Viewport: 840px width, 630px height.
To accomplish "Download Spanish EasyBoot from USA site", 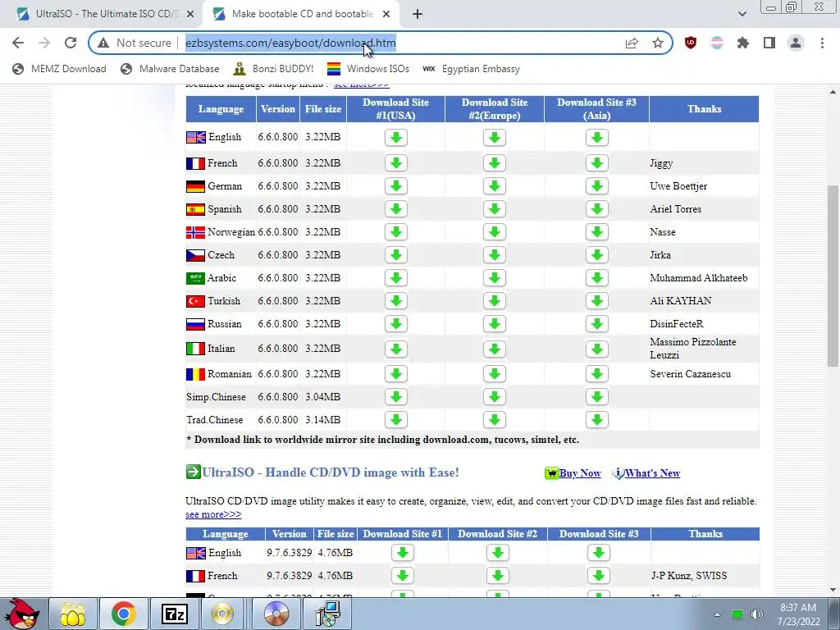I will click(396, 209).
